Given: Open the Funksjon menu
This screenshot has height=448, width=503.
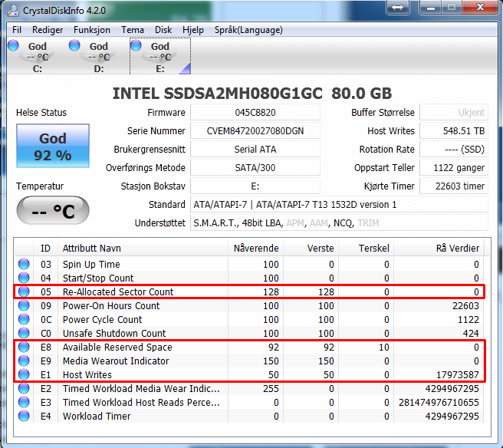Looking at the screenshot, I should [x=92, y=30].
